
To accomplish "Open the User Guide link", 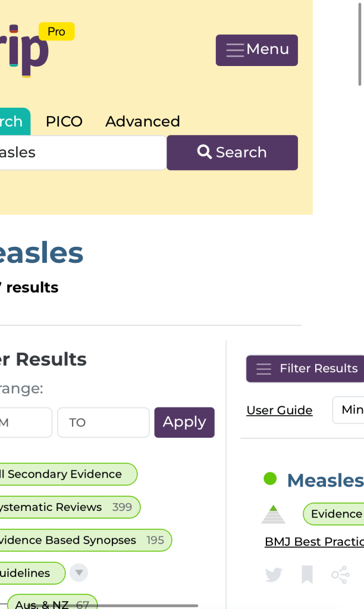I will coord(279,410).
